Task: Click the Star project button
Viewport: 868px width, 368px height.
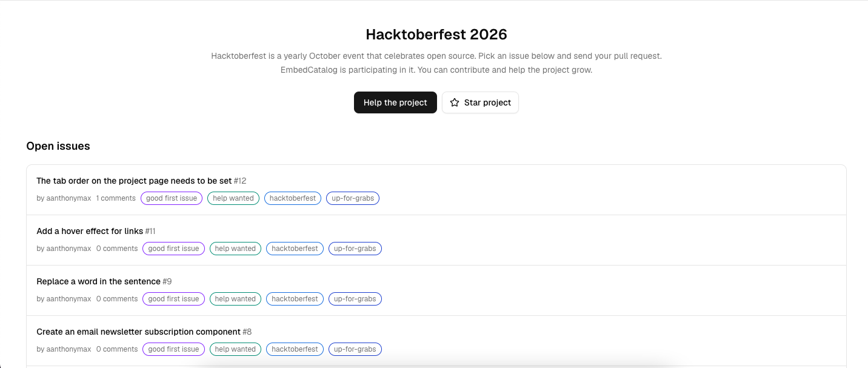Action: [x=480, y=102]
